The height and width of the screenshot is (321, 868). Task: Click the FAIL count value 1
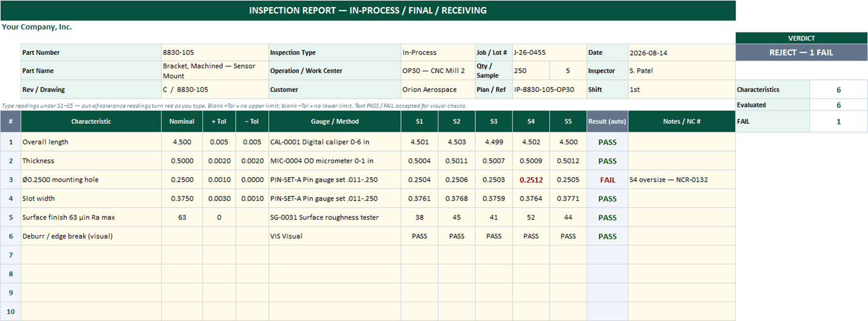[838, 122]
